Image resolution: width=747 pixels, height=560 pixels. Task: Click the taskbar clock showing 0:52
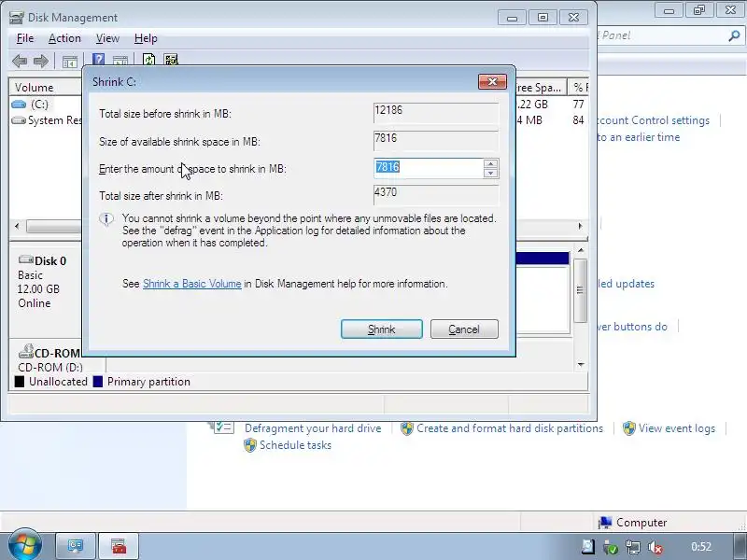(x=701, y=547)
